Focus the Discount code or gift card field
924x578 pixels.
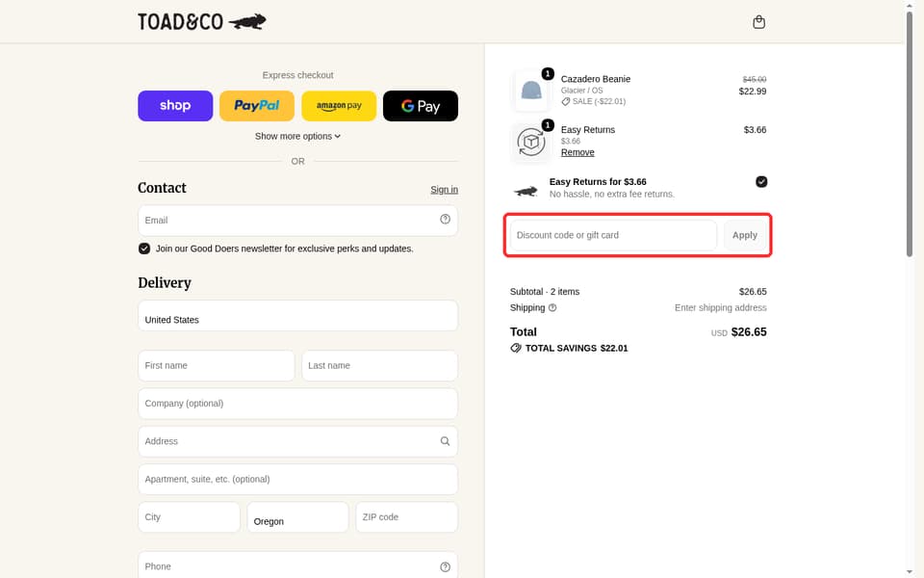pos(613,235)
